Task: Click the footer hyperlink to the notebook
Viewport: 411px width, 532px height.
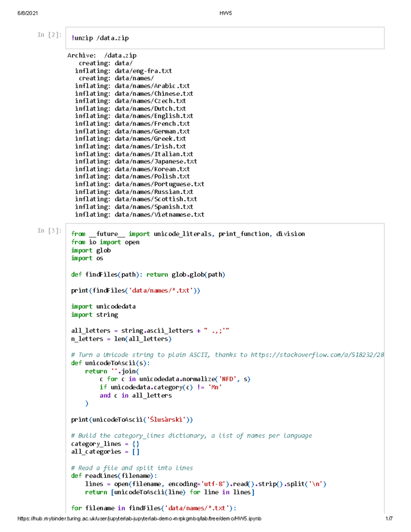Action: pos(138,519)
